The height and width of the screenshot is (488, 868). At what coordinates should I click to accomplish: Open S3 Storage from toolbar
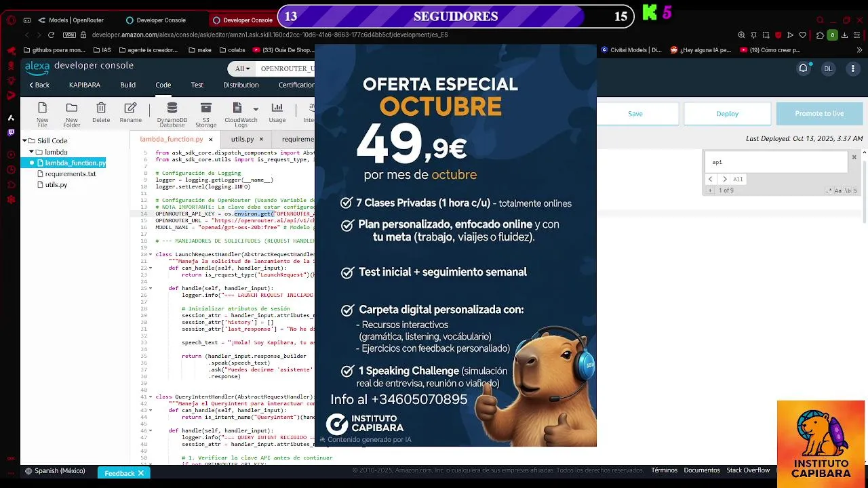pyautogui.click(x=206, y=108)
